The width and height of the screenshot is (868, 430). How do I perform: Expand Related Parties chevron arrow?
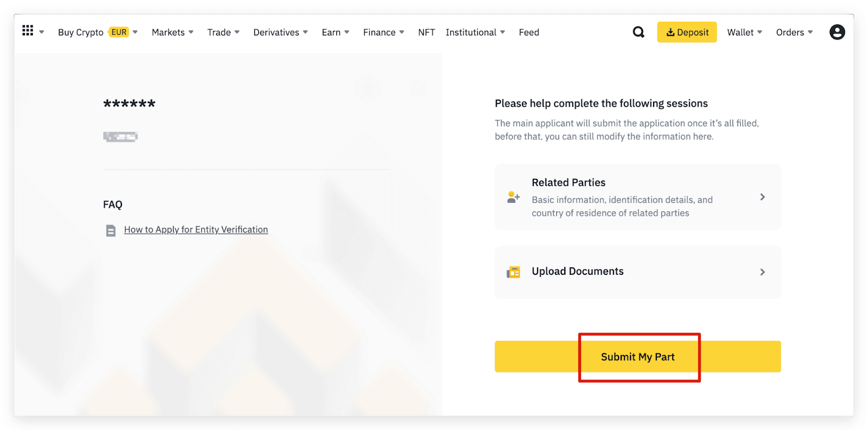(762, 197)
